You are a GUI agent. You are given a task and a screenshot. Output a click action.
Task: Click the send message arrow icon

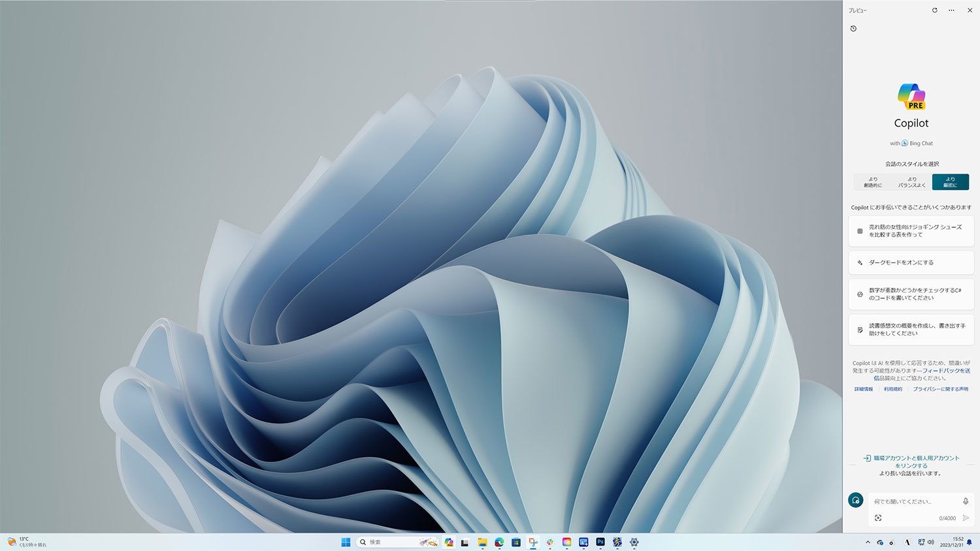coord(966,518)
